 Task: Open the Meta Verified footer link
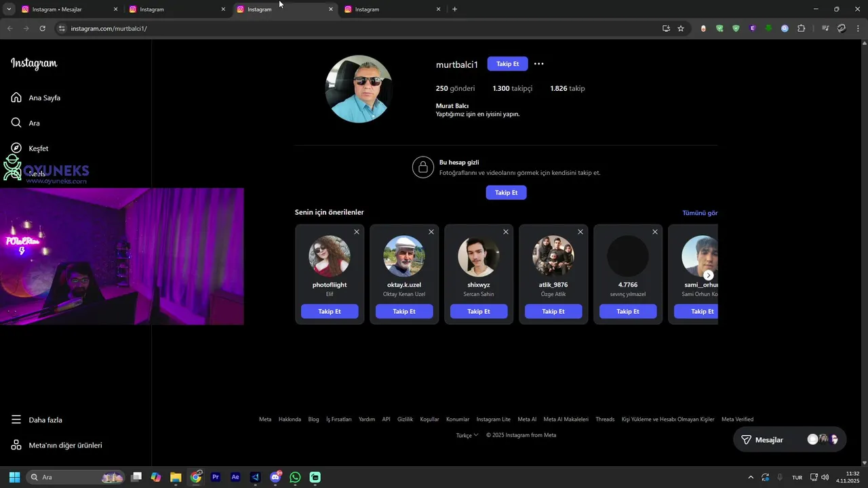[x=737, y=420]
